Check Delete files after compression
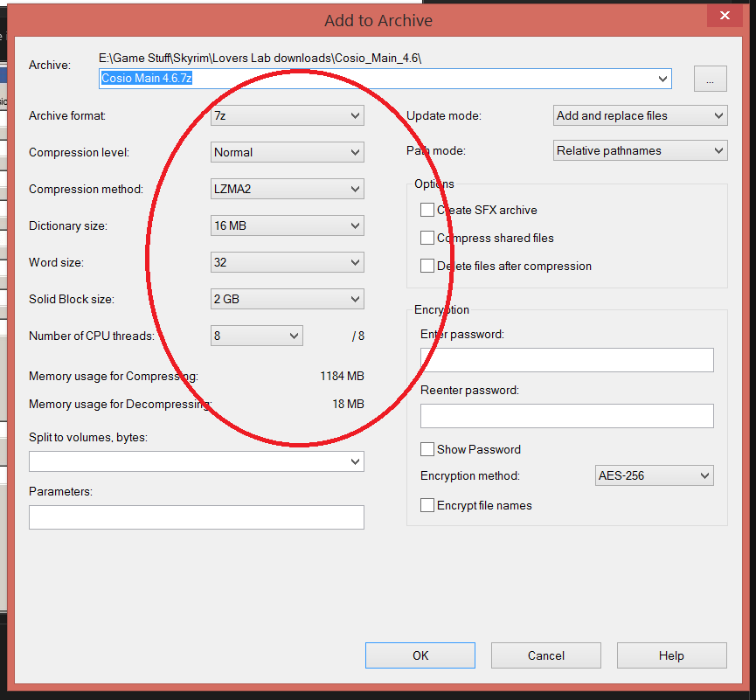Image resolution: width=756 pixels, height=700 pixels. (x=427, y=266)
